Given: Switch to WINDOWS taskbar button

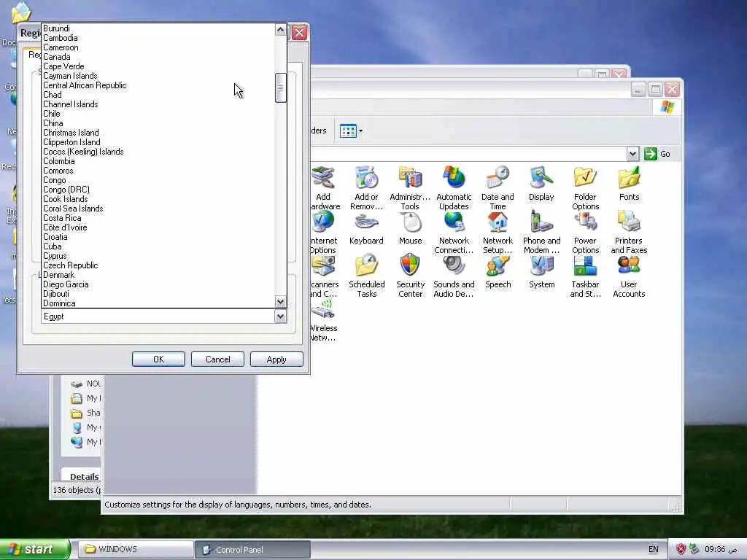Looking at the screenshot, I should [135, 550].
